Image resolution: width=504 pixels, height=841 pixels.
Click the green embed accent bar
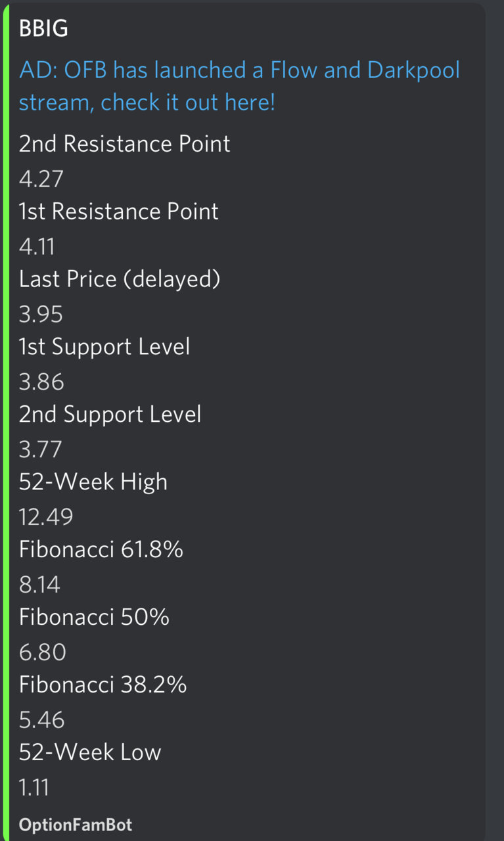[5, 420]
